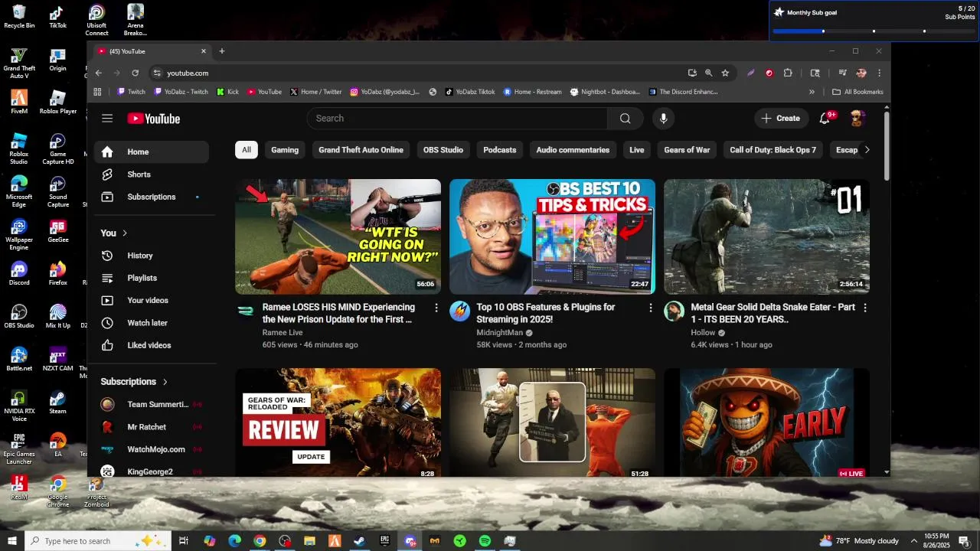Screen dimensions: 980x551
Task: Open the zoom magnifier icon in address bar
Action: coord(709,73)
